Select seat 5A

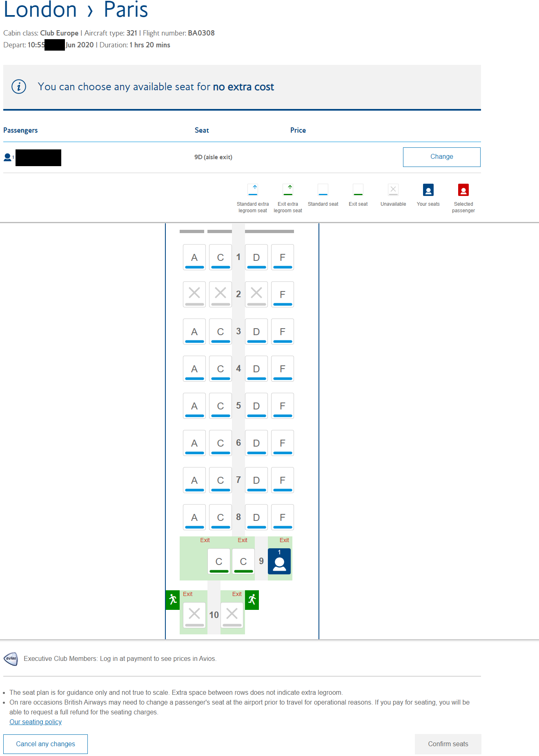coord(194,406)
